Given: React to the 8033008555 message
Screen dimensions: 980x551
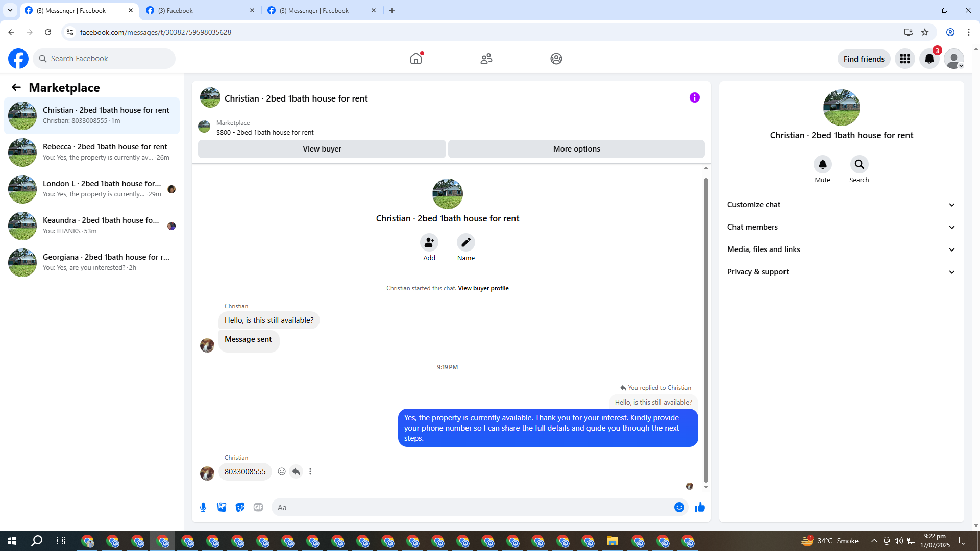Looking at the screenshot, I should [x=282, y=471].
